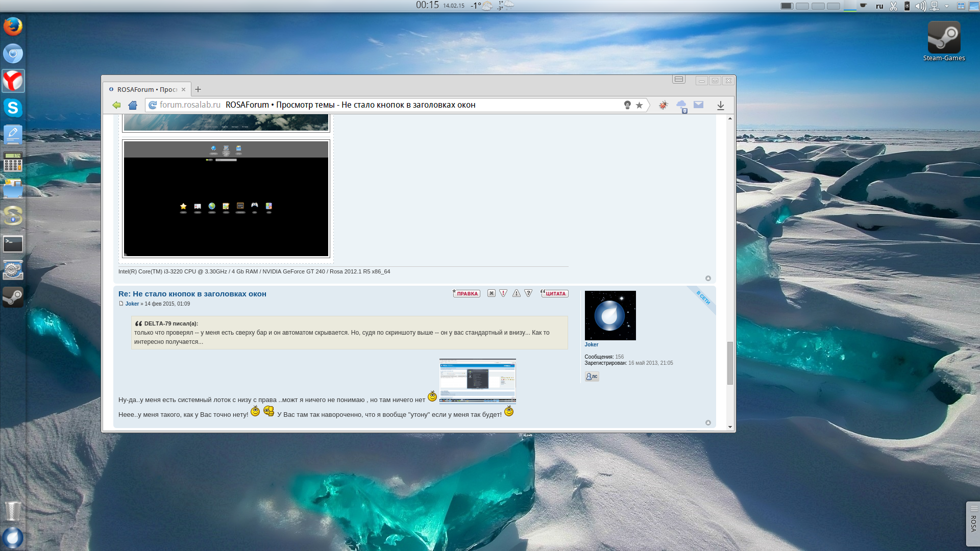Screen dimensions: 980x551
Task: Open the downloads arrow icon in toolbar
Action: [x=720, y=105]
